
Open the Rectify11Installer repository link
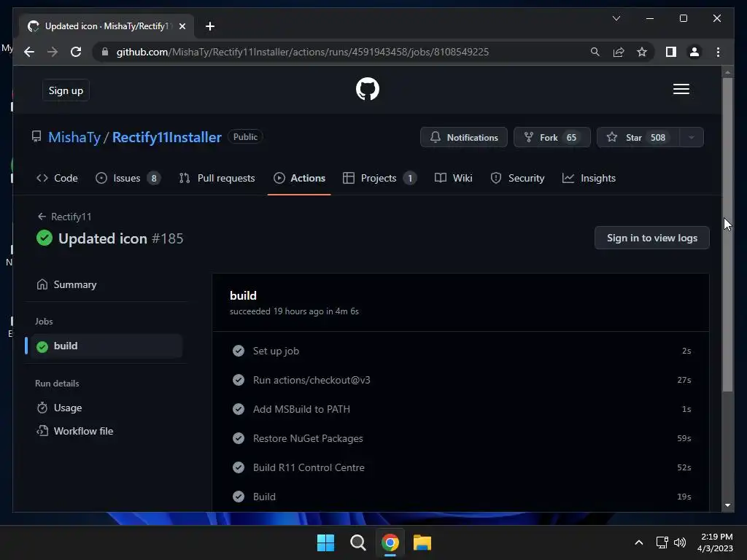(x=167, y=137)
